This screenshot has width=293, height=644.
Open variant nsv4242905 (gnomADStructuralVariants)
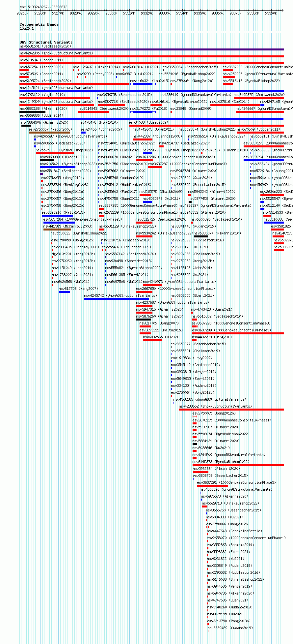[x=56, y=53]
